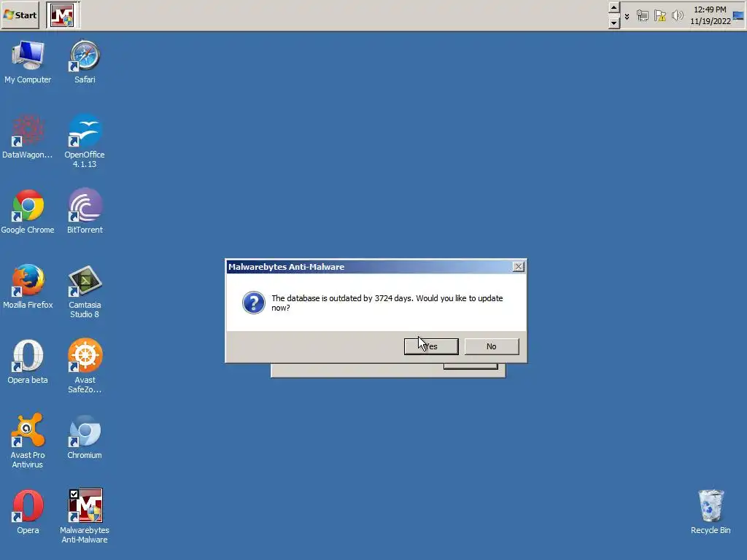
Task: Click the question mark dialog icon
Action: tap(253, 303)
